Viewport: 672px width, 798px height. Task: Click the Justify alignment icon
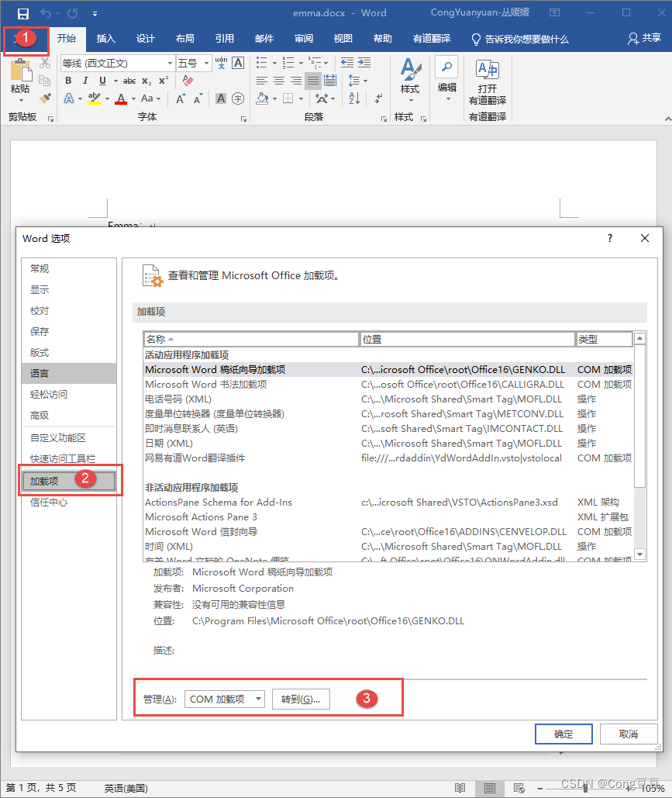click(313, 81)
